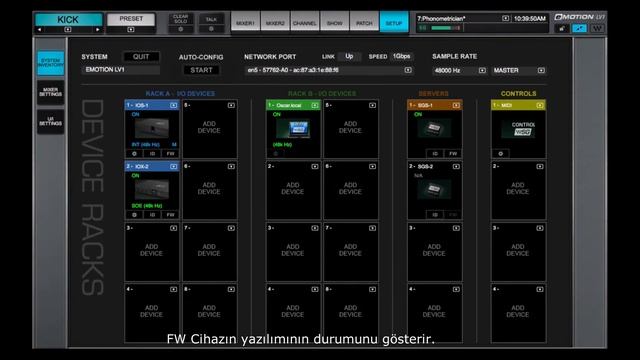Add device in Rack A slot 8

(209, 311)
